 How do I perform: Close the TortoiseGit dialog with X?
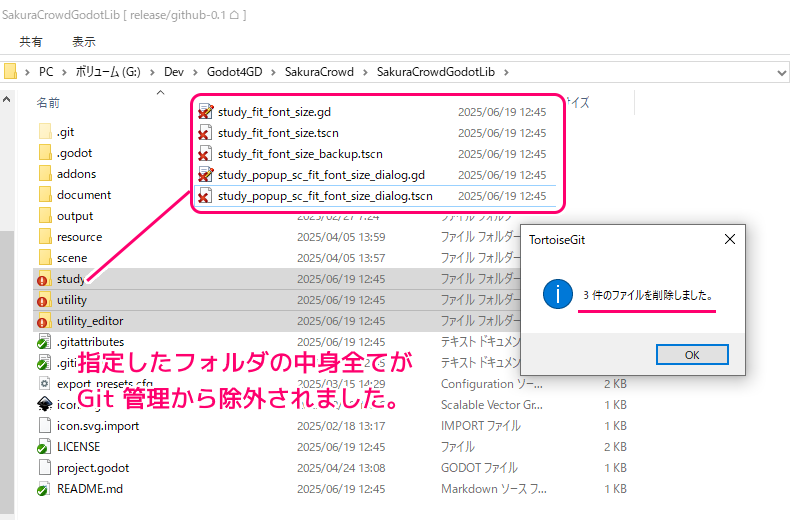[x=729, y=239]
